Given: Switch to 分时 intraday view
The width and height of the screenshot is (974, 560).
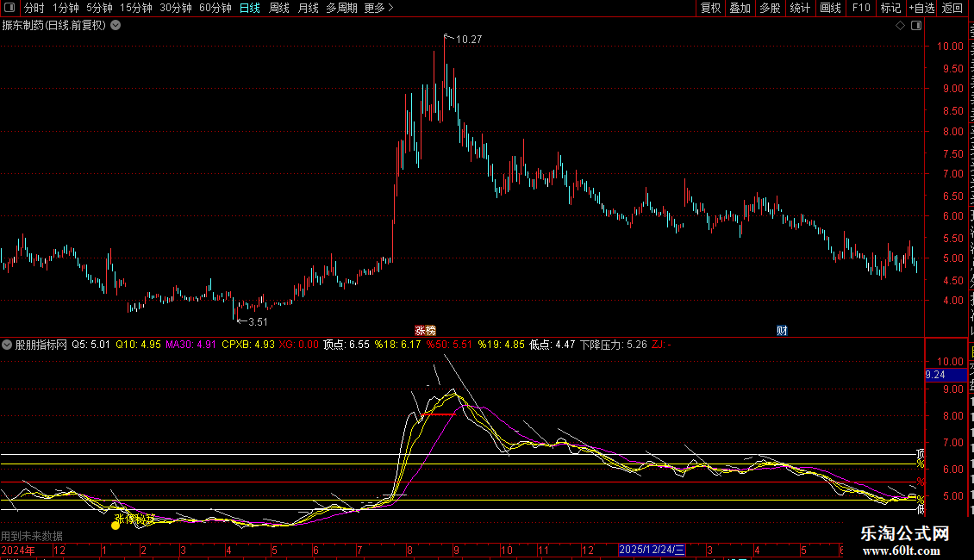Looking at the screenshot, I should (x=34, y=8).
